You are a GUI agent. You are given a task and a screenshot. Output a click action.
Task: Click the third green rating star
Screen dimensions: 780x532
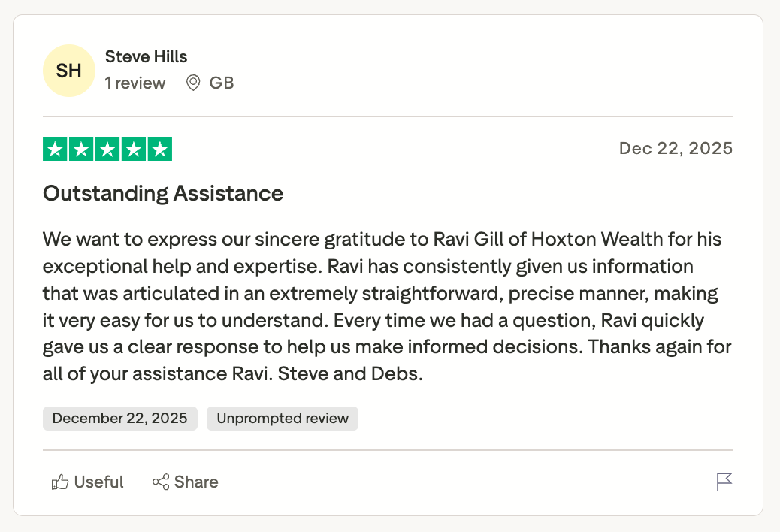tap(107, 149)
